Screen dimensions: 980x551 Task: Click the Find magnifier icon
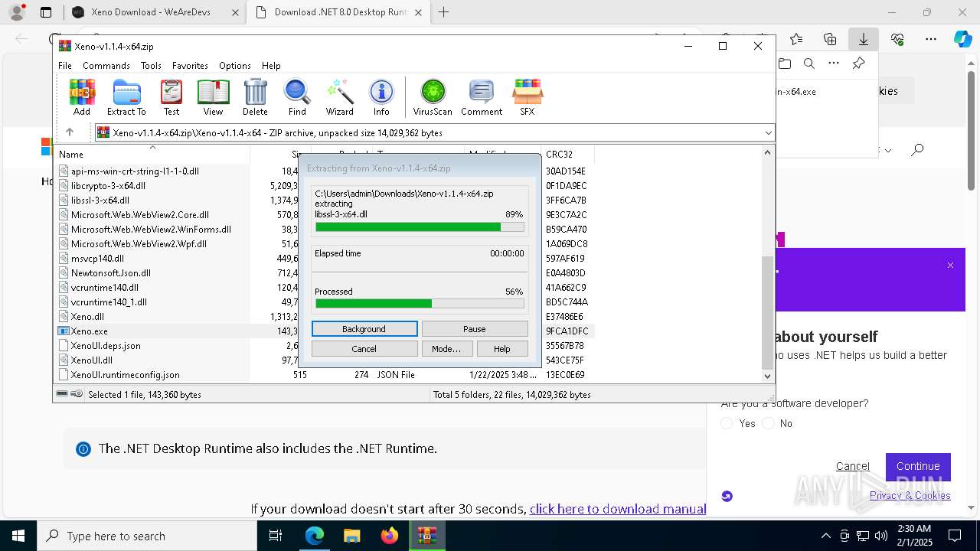(297, 97)
